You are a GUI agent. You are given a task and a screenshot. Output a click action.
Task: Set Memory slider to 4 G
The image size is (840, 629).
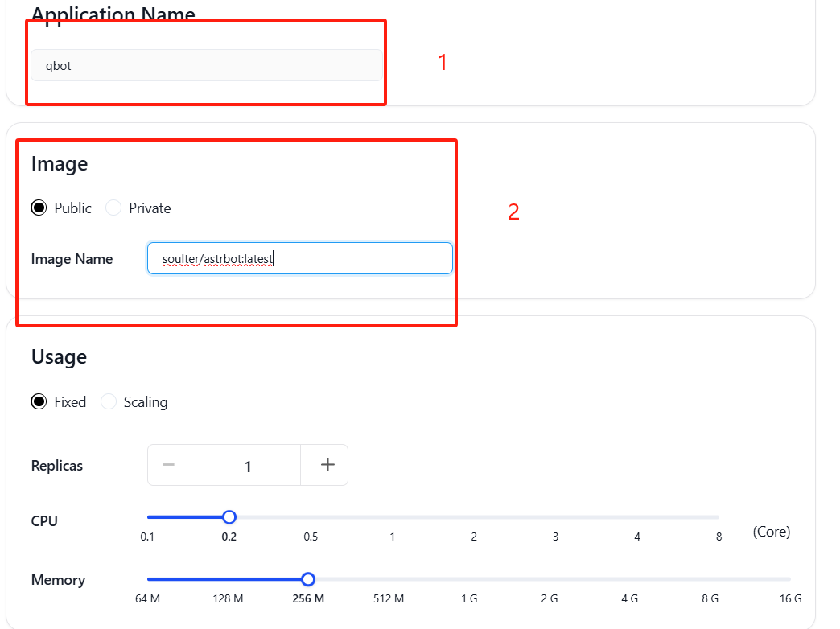(630, 579)
